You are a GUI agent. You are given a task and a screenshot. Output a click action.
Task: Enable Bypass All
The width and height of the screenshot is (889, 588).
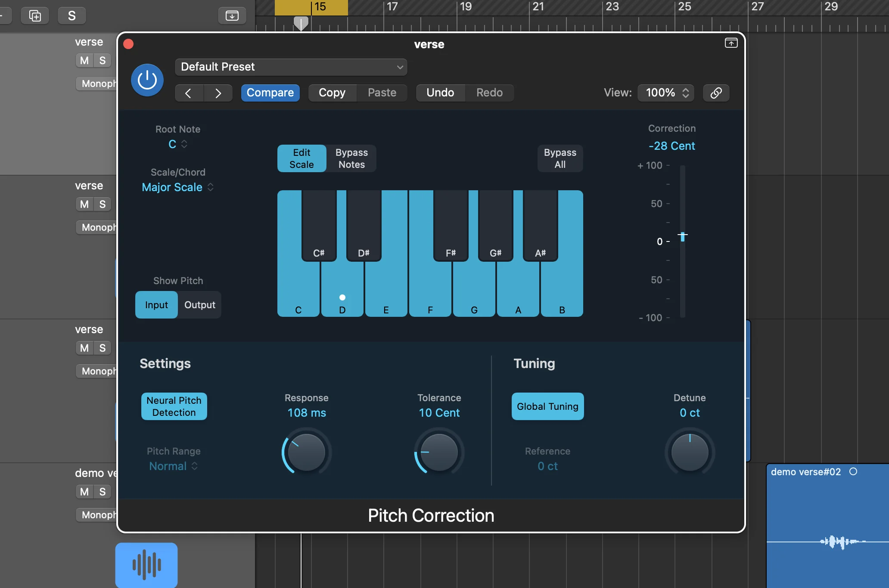coord(560,158)
